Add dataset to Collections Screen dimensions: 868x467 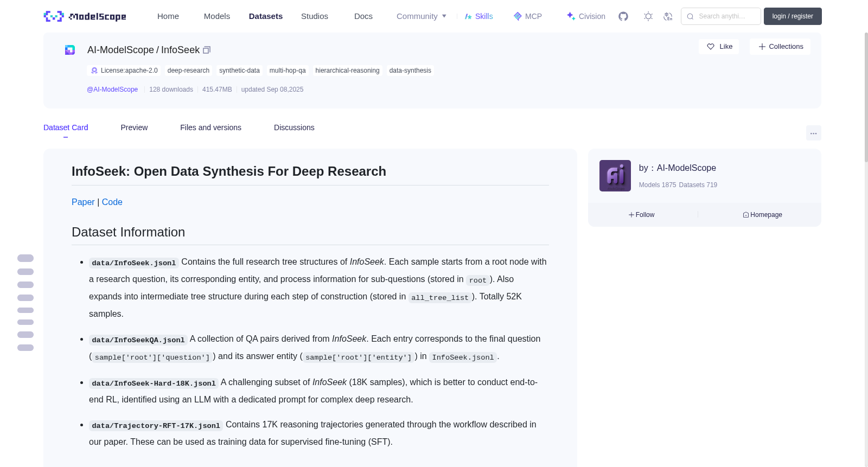(780, 47)
